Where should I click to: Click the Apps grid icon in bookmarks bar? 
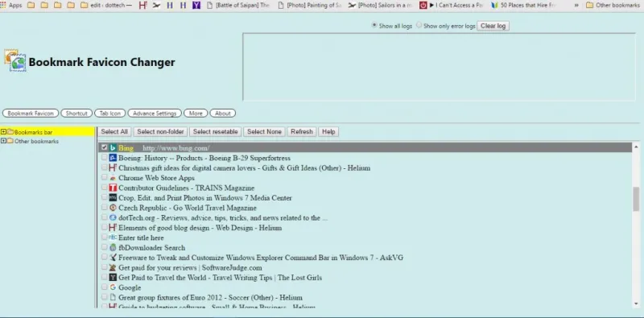tap(3, 6)
